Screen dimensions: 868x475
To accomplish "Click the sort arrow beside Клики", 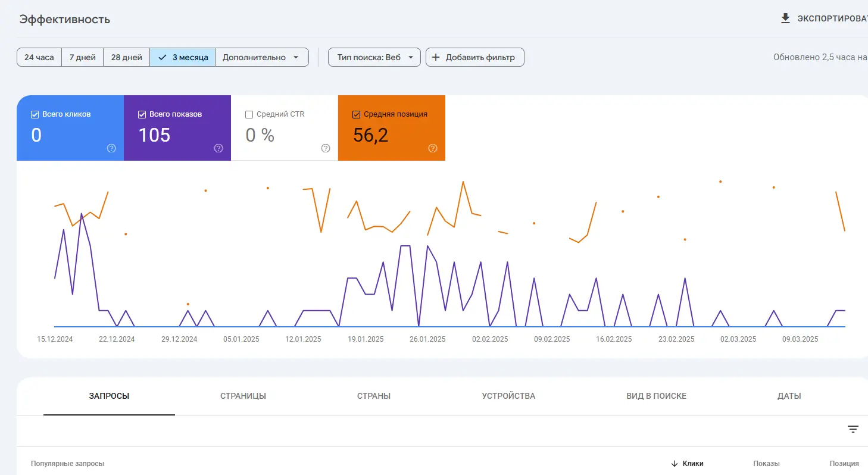I will [x=675, y=464].
